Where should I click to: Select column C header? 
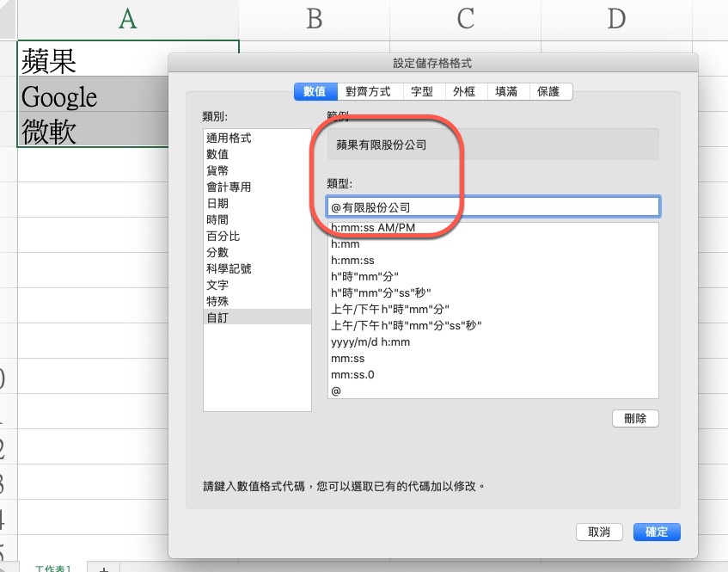click(x=466, y=19)
